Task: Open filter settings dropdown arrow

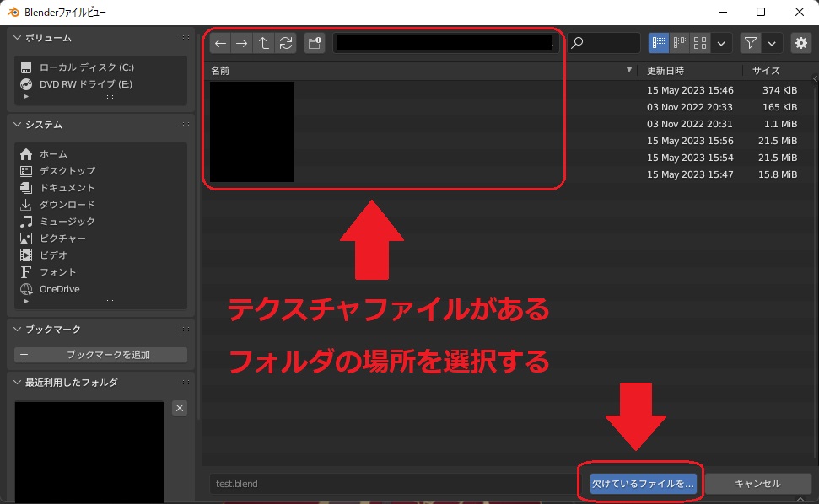Action: [772, 43]
